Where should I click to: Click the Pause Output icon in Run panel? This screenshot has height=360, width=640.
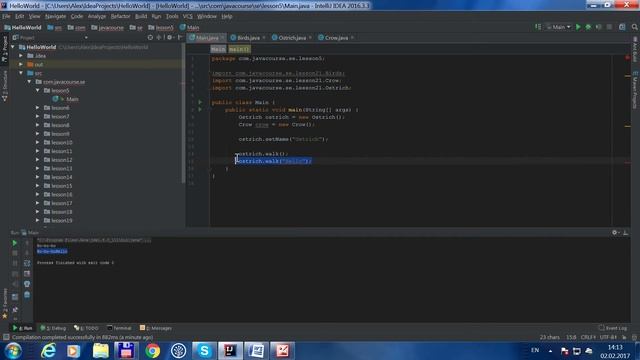pyautogui.click(x=15, y=263)
